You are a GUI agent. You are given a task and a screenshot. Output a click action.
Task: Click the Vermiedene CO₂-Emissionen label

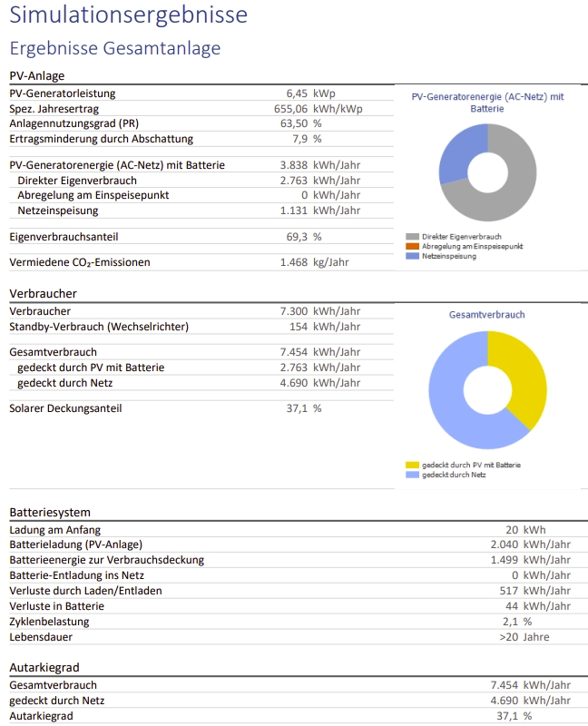pos(80,262)
